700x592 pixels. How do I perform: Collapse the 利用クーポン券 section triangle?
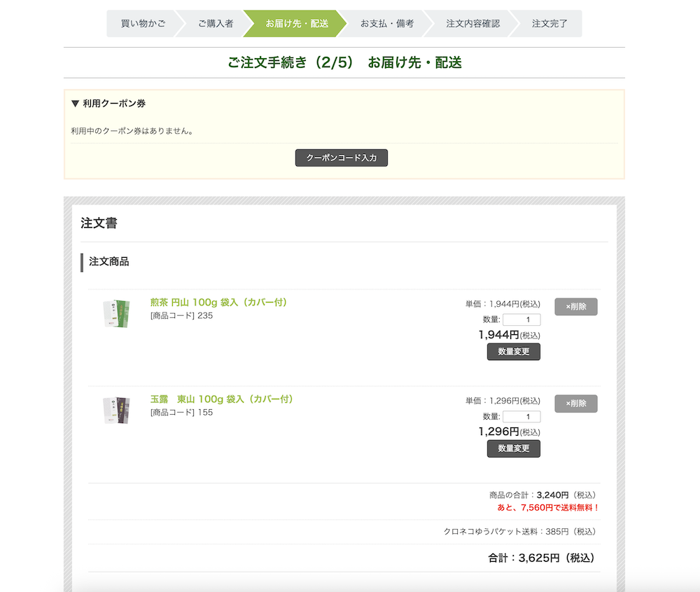[76, 104]
